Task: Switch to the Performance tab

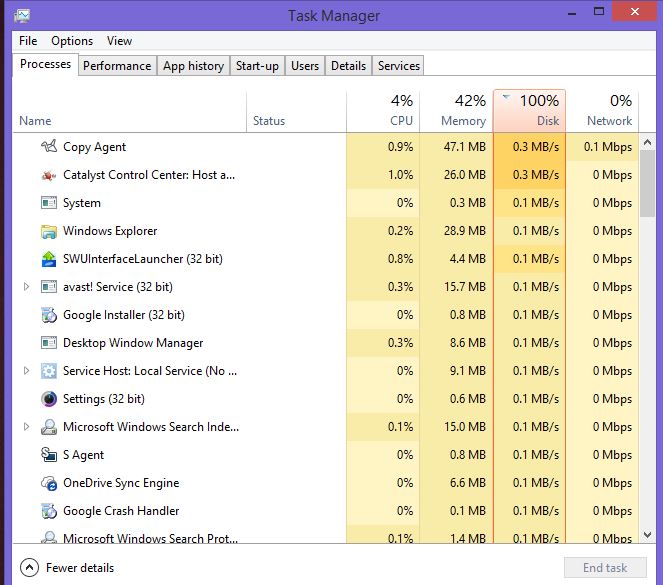Action: (117, 66)
